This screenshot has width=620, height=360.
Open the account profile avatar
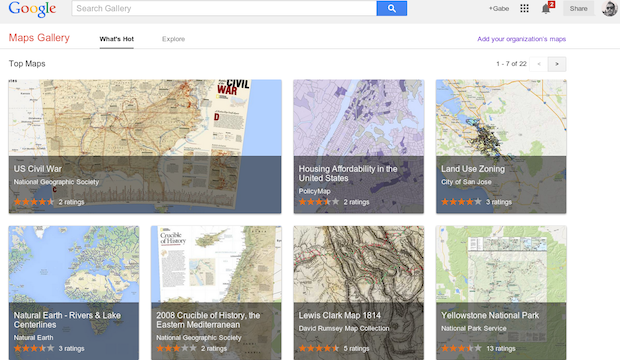coord(609,8)
